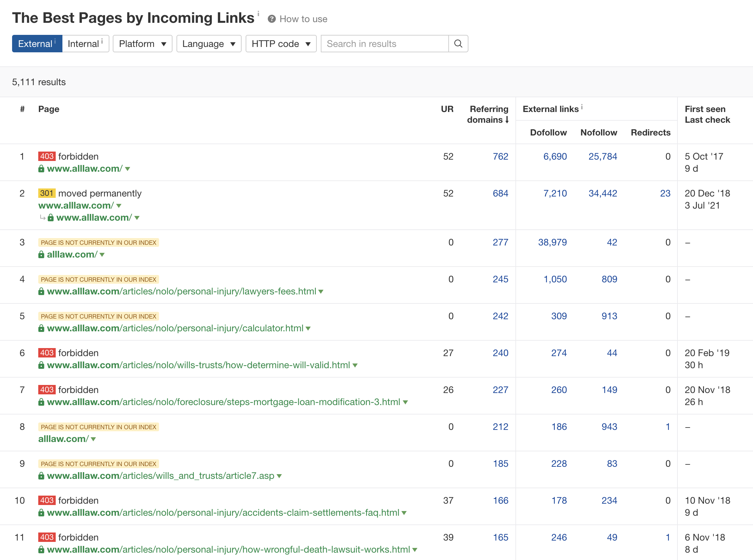Open the Language filter dropdown
Viewport: 753px width, 560px height.
click(x=209, y=44)
